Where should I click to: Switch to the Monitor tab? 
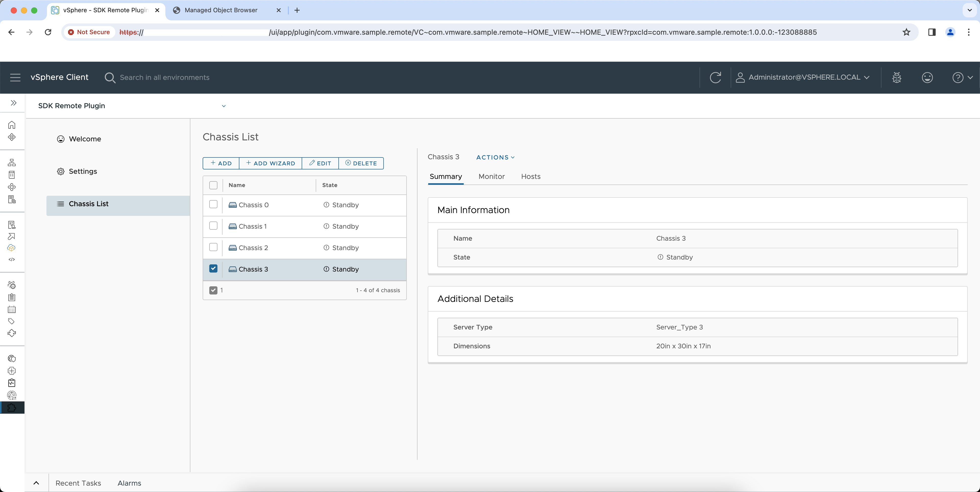click(x=491, y=177)
